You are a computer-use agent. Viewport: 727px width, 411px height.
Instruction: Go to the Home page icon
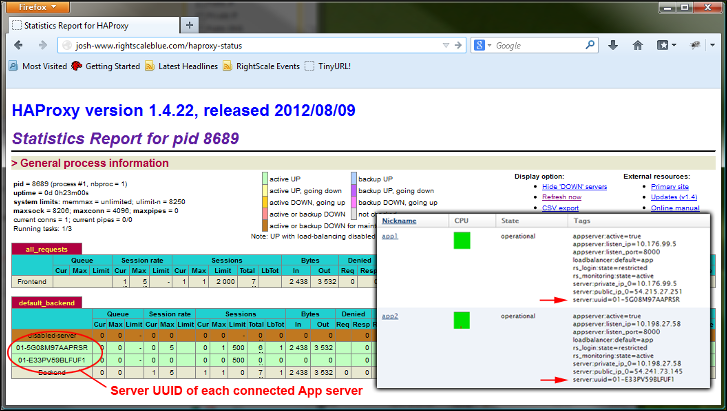[638, 45]
